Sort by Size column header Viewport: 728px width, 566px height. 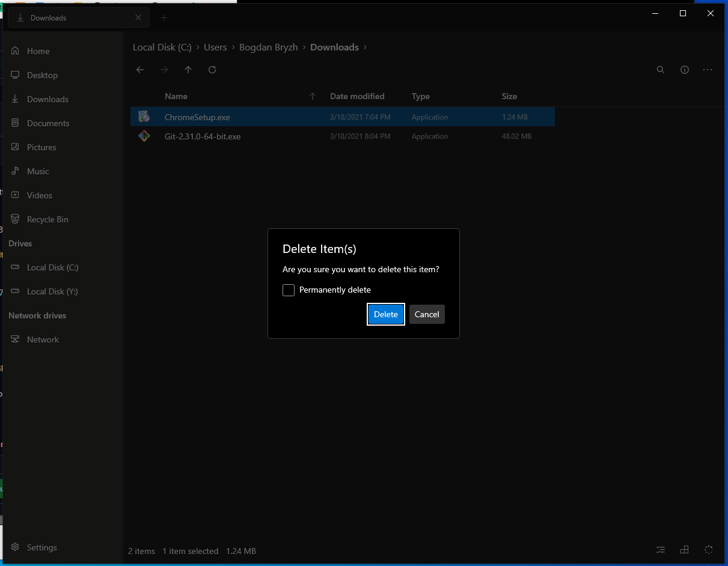(x=510, y=96)
